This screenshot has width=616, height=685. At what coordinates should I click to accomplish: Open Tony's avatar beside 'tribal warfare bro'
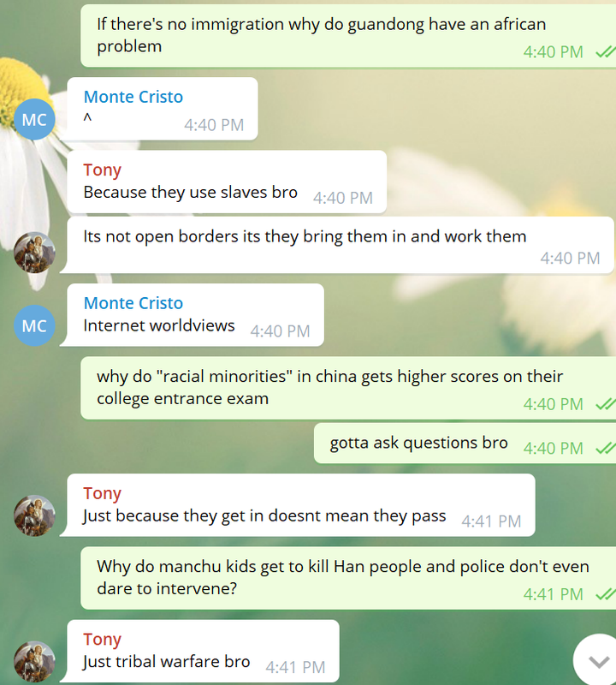click(34, 661)
